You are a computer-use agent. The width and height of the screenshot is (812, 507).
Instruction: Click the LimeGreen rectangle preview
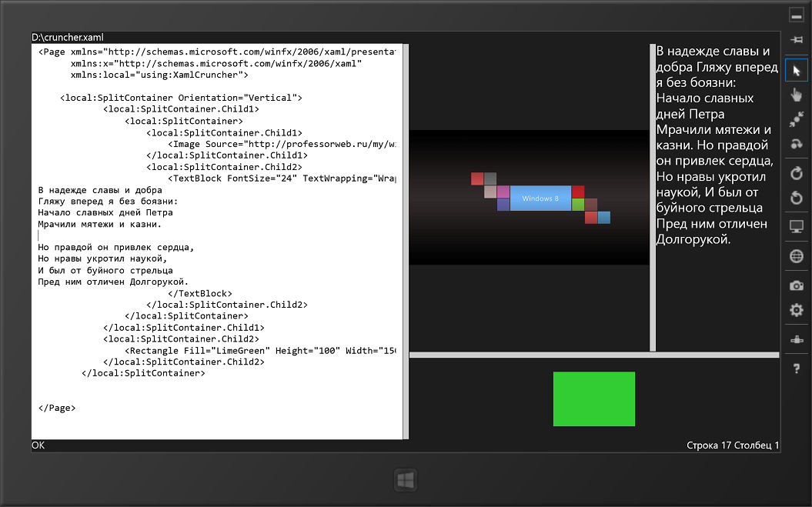pyautogui.click(x=594, y=399)
